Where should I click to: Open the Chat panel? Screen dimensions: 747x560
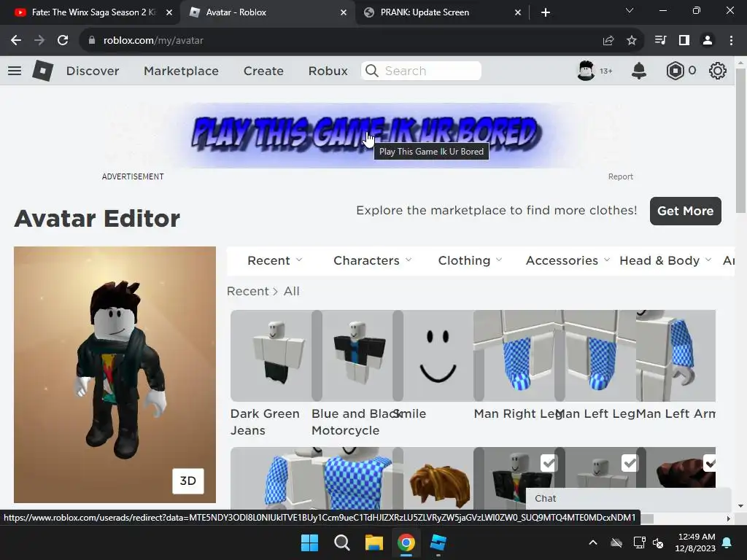(x=628, y=499)
